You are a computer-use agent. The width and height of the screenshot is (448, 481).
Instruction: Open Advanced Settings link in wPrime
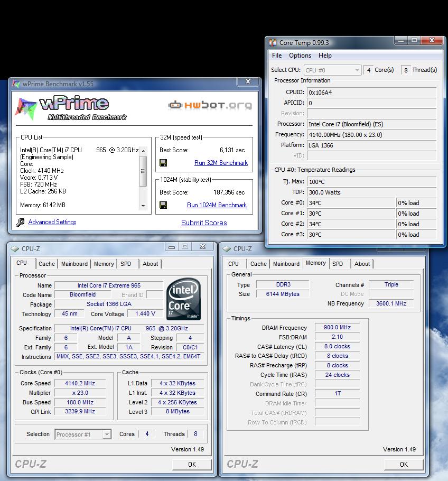(52, 222)
